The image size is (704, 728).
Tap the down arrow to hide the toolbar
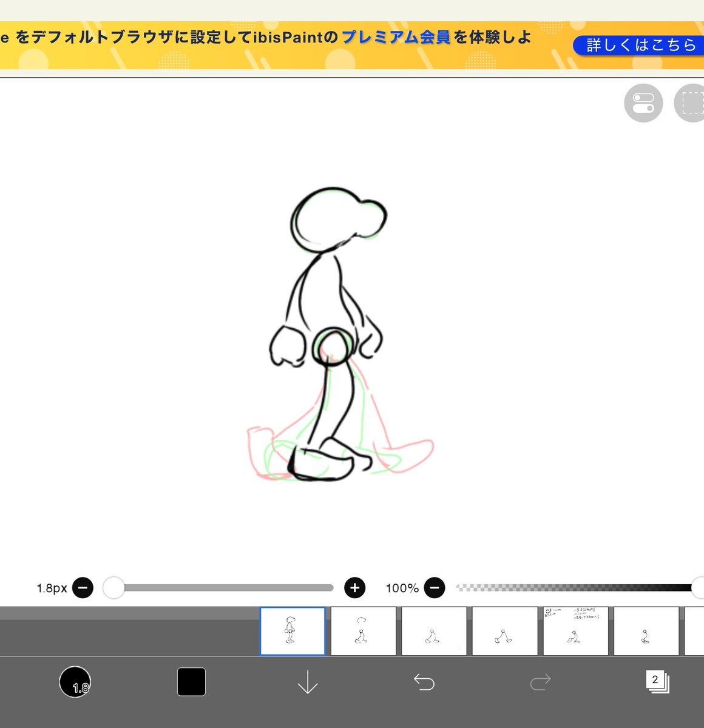pyautogui.click(x=308, y=682)
